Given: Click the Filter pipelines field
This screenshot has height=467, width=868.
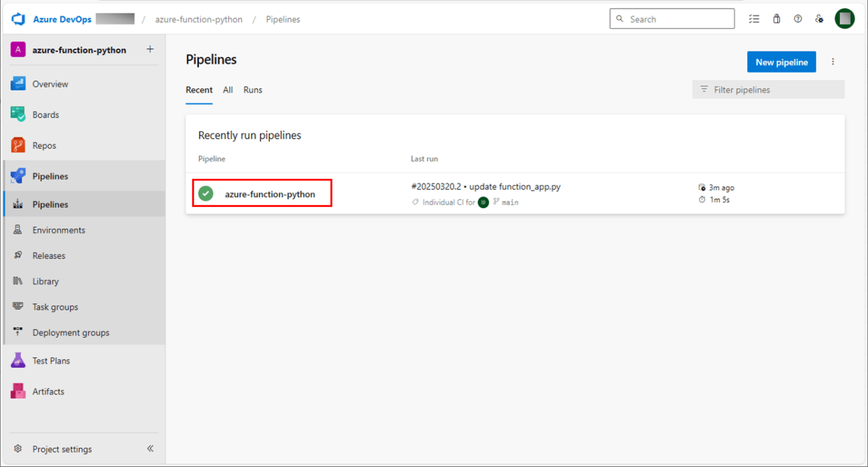Looking at the screenshot, I should click(769, 89).
